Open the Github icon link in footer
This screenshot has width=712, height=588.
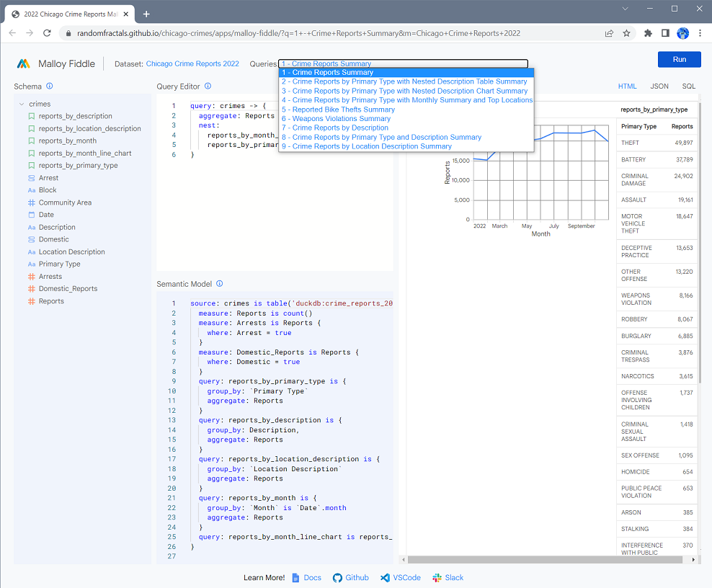pyautogui.click(x=337, y=578)
